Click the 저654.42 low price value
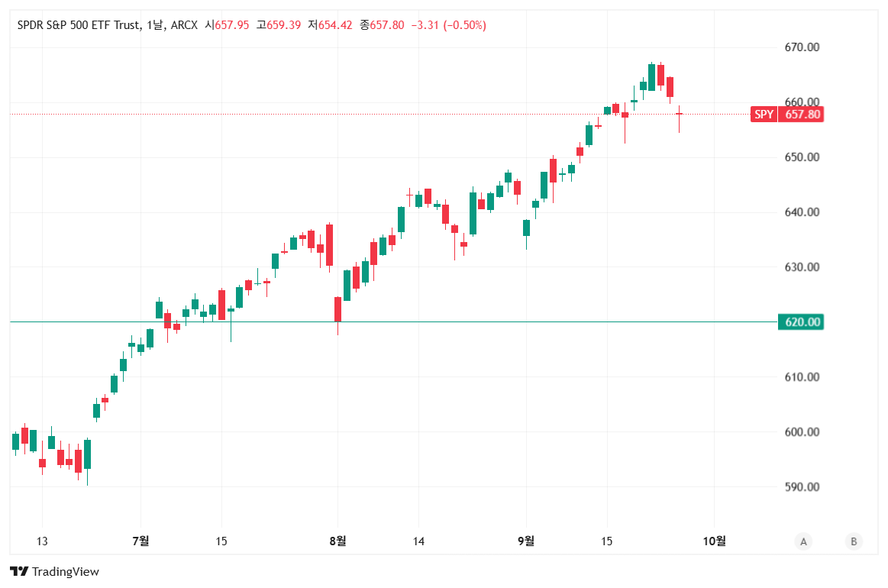Screen dimensions: 888x588 click(331, 25)
